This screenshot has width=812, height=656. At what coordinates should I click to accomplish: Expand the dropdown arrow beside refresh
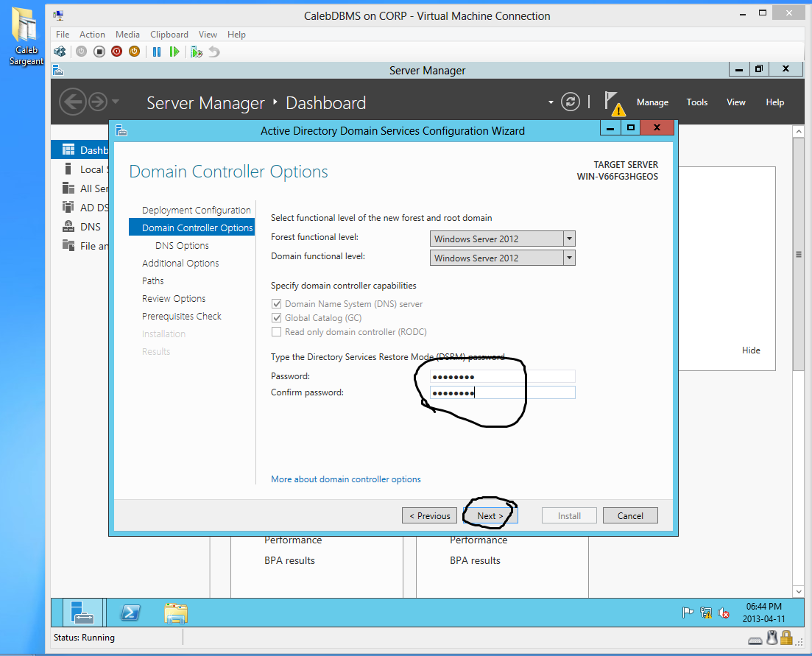(x=551, y=102)
